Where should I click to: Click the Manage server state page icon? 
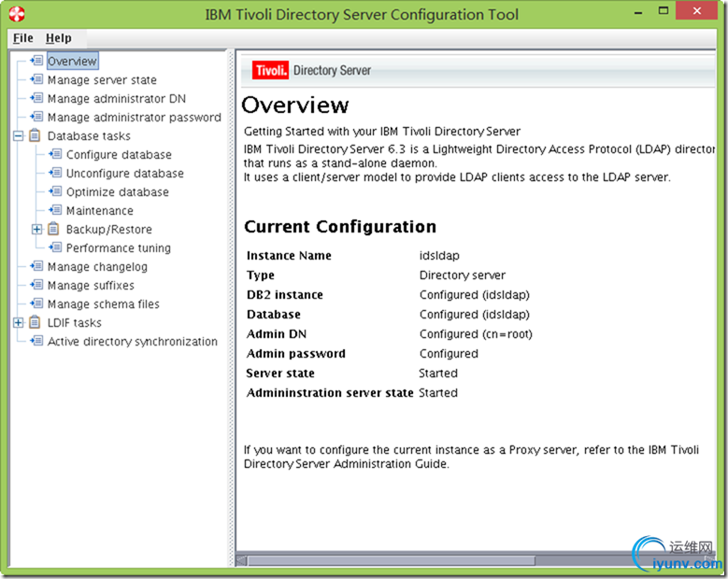(x=36, y=79)
